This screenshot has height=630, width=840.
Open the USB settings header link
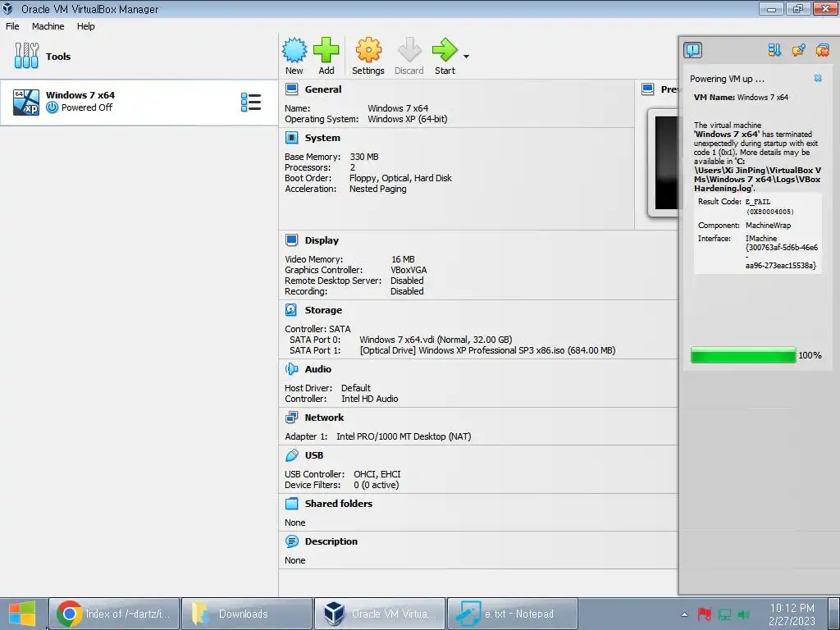tap(314, 455)
